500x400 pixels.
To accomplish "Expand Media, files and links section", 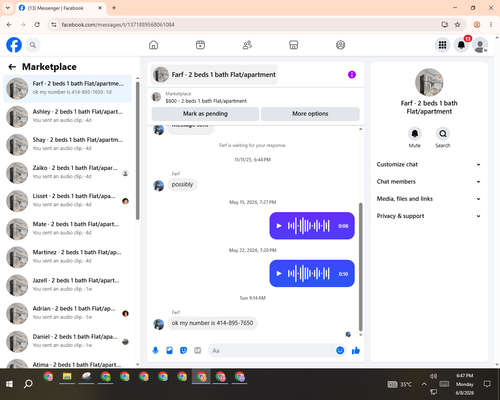I will [x=429, y=199].
